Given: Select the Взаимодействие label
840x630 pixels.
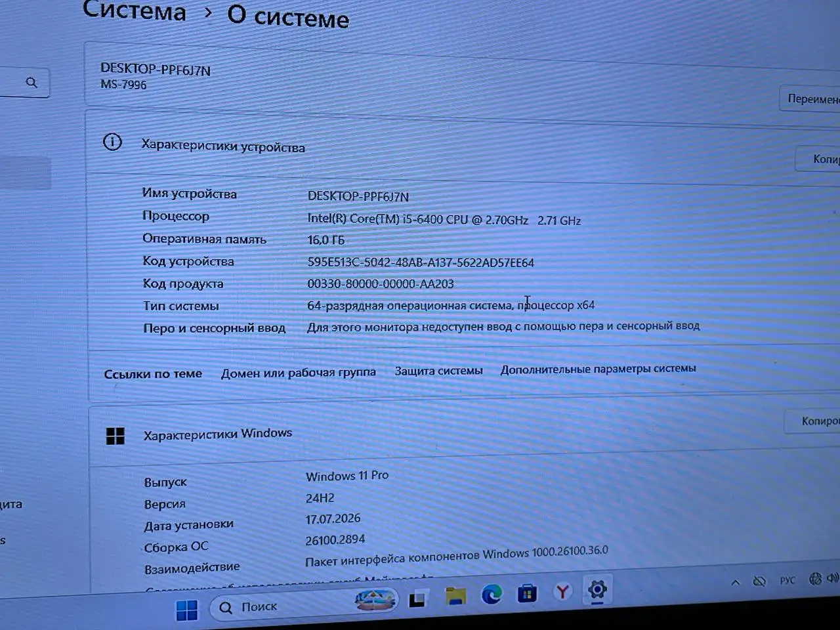Looking at the screenshot, I should click(x=192, y=568).
